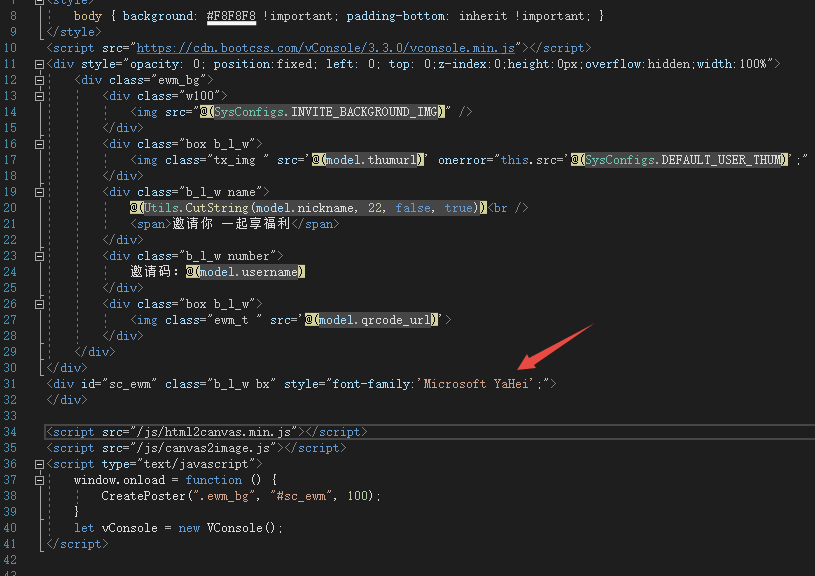Collapse the text/javascript script block
Image resolution: width=815 pixels, height=576 pixels.
39,464
